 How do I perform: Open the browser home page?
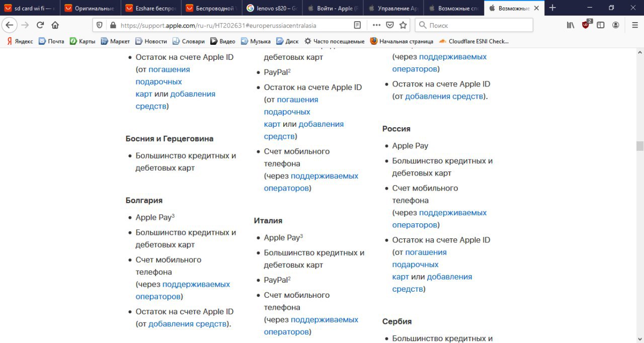(55, 25)
